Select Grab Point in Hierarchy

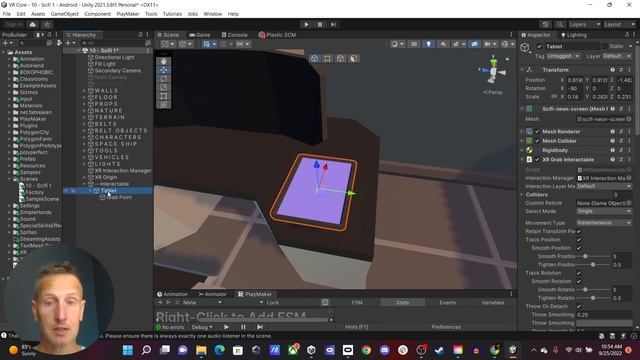point(119,197)
